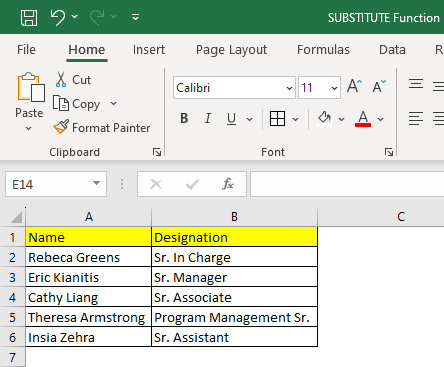
Task: Select the Format Painter tool
Action: pos(102,128)
